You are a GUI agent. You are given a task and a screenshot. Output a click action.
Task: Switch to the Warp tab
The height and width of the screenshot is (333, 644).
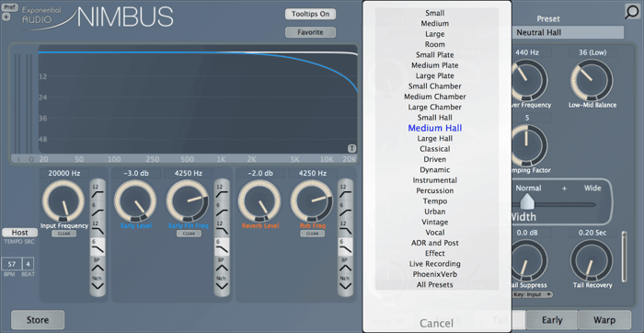tap(604, 320)
